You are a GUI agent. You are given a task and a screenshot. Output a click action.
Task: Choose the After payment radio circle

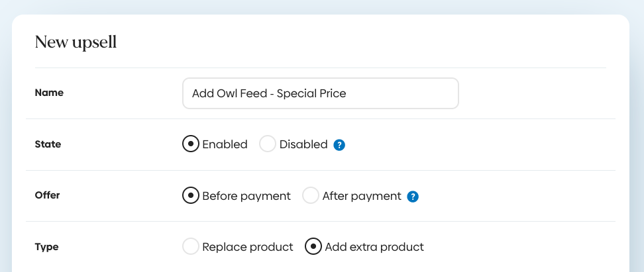tap(311, 196)
